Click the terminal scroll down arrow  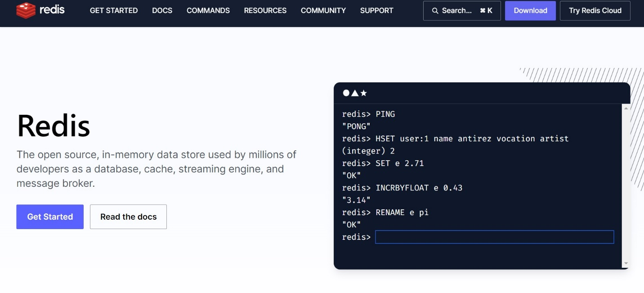[626, 264]
